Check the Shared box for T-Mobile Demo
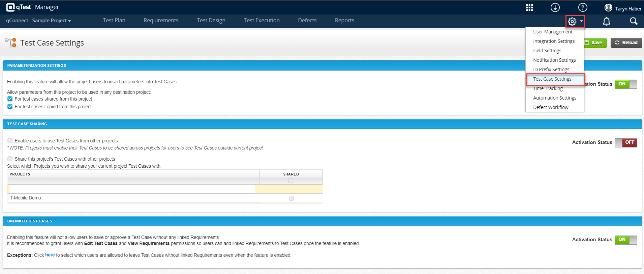The width and height of the screenshot is (644, 274). 291,198
